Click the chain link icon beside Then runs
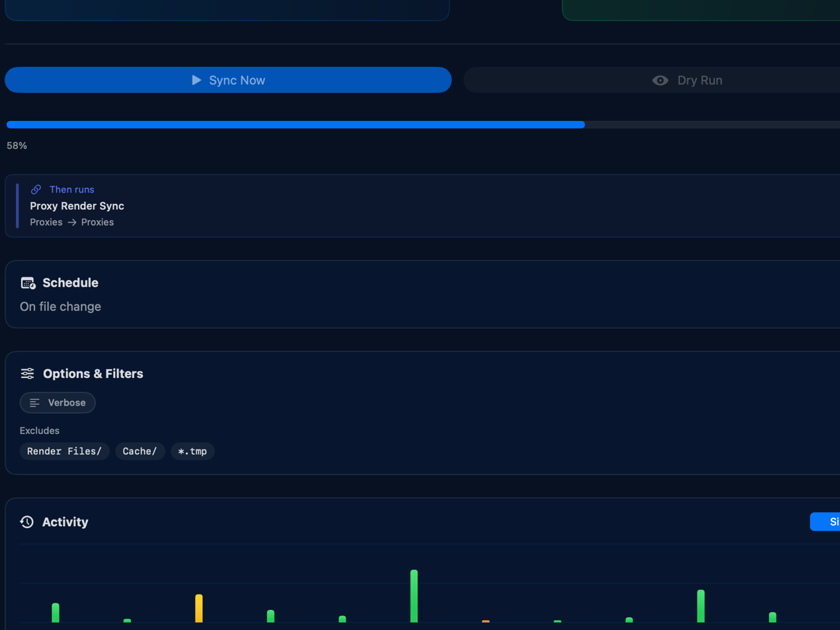840x630 pixels. [x=36, y=189]
